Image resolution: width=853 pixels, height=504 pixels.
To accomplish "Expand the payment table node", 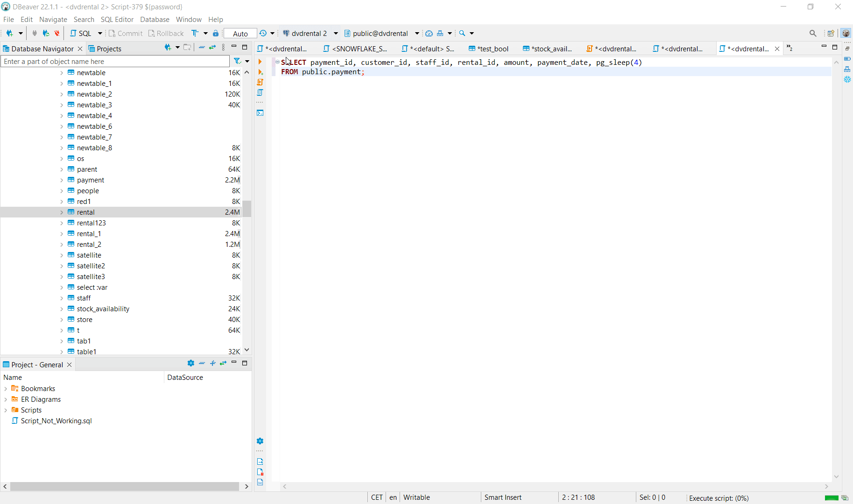I will [62, 180].
